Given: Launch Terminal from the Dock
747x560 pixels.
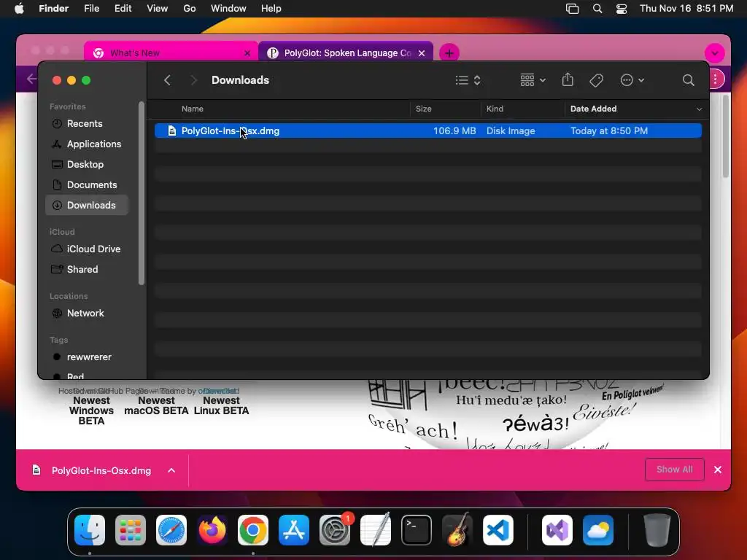Looking at the screenshot, I should tap(417, 530).
